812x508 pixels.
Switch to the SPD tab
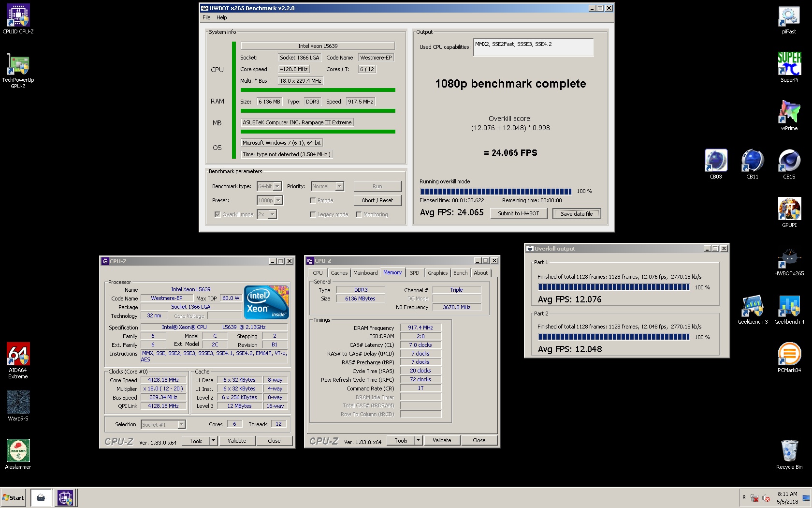[x=415, y=273]
